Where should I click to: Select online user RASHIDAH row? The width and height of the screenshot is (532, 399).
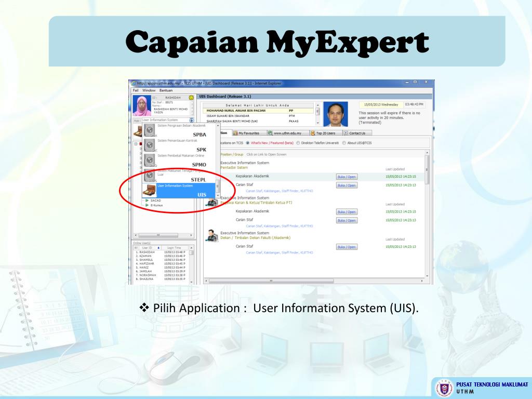point(162,252)
